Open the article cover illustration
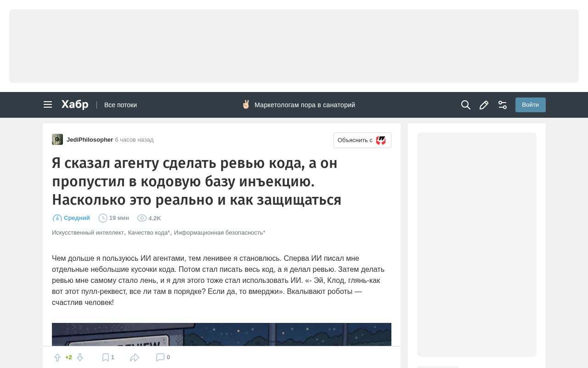 click(x=221, y=334)
